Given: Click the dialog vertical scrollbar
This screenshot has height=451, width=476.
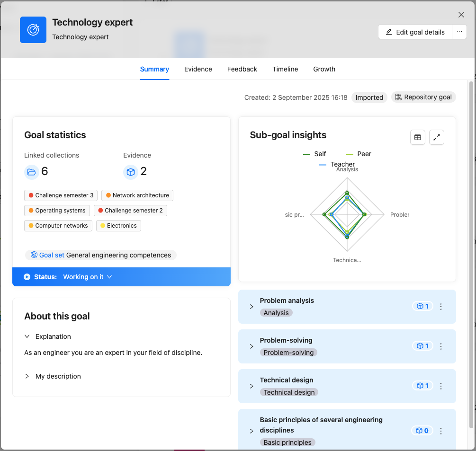Looking at the screenshot, I should pyautogui.click(x=471, y=255).
